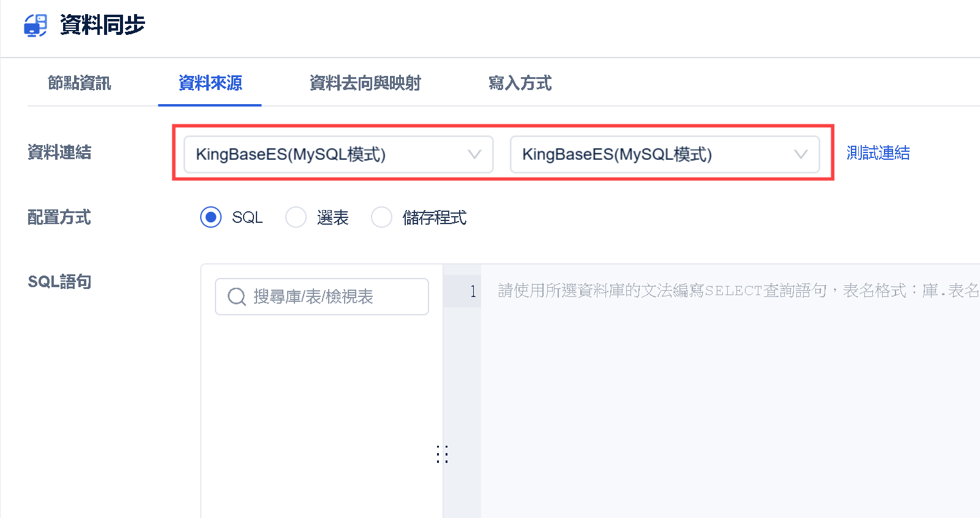Open the 資料去向與映射 tab
The width and height of the screenshot is (980, 518).
tap(365, 83)
